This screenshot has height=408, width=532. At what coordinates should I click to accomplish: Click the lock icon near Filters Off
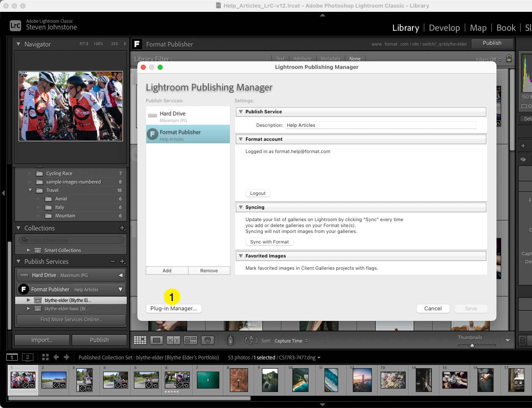point(509,59)
